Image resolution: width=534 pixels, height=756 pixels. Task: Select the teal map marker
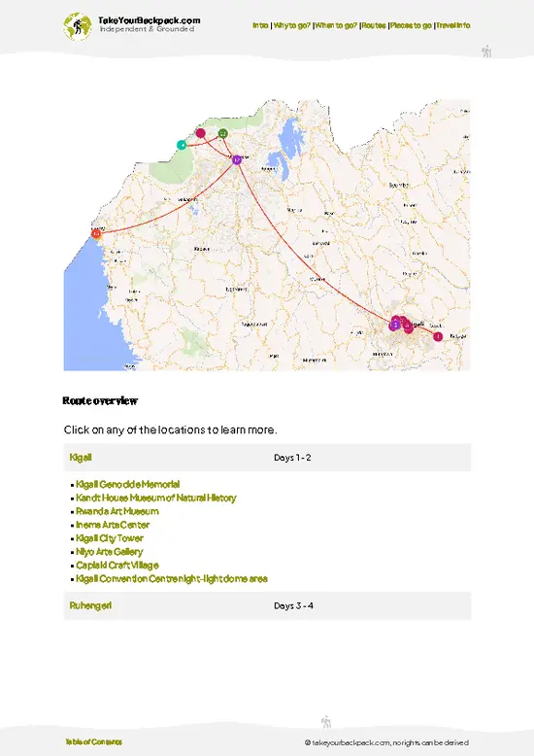click(182, 145)
